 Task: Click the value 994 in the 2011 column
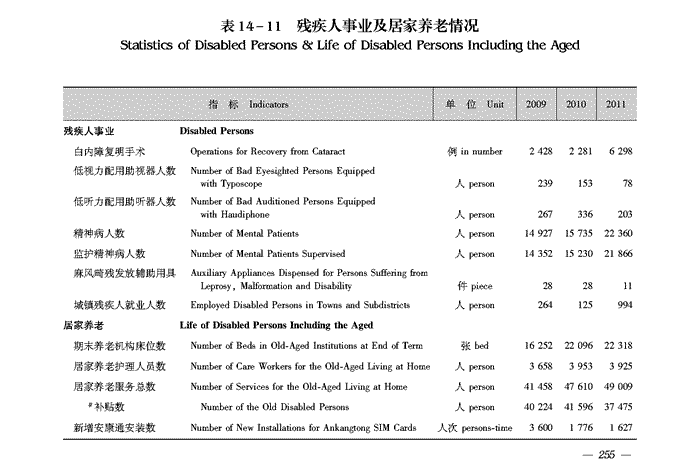coord(623,305)
